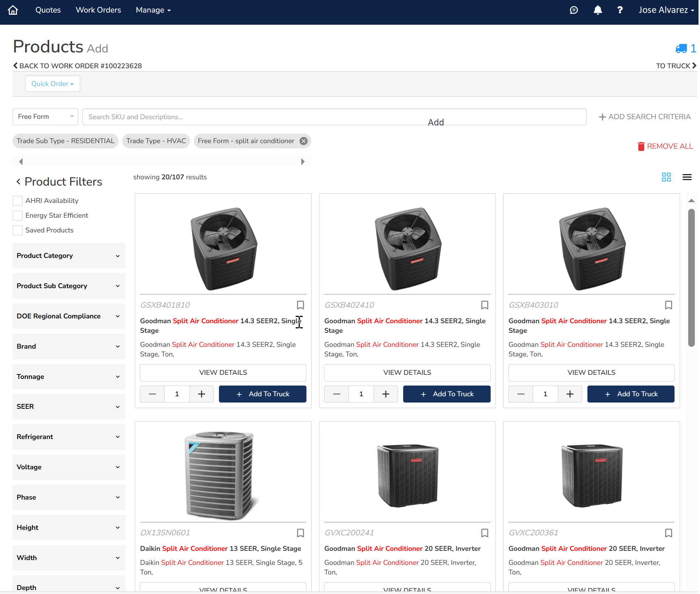
Task: Click the trash REMOVE ALL criteria
Action: tap(665, 146)
